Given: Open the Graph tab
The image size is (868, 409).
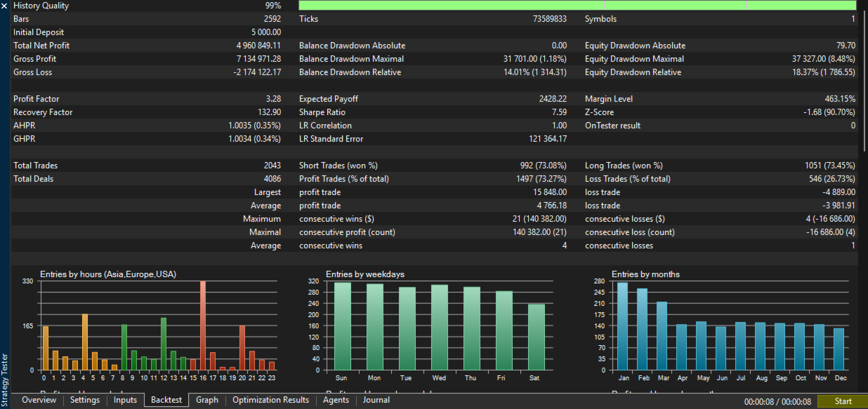Looking at the screenshot, I should click(x=207, y=401).
